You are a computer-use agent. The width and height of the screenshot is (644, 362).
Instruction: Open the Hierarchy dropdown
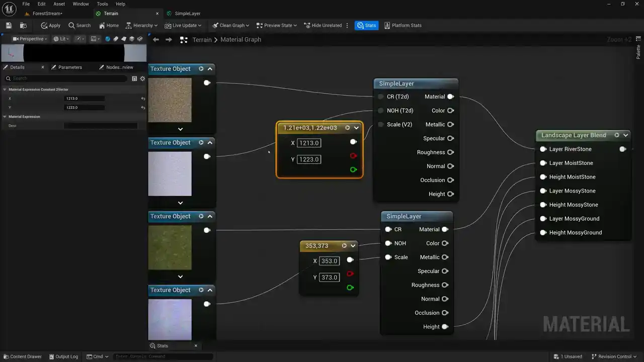pos(142,26)
